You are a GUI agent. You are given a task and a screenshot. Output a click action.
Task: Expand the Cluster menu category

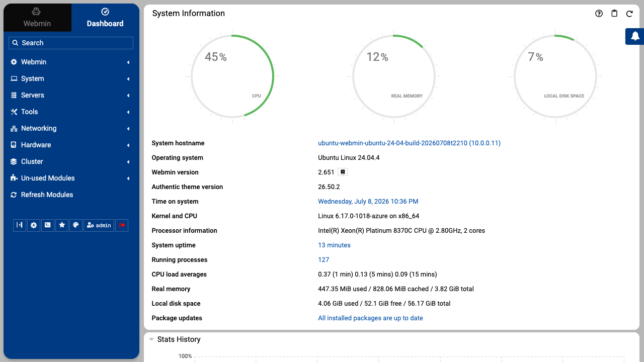click(x=71, y=161)
